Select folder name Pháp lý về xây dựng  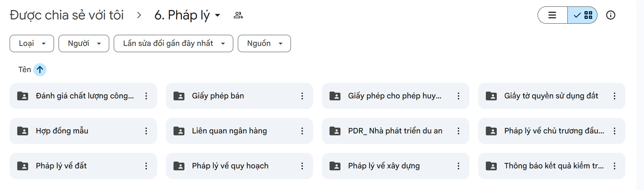384,166
